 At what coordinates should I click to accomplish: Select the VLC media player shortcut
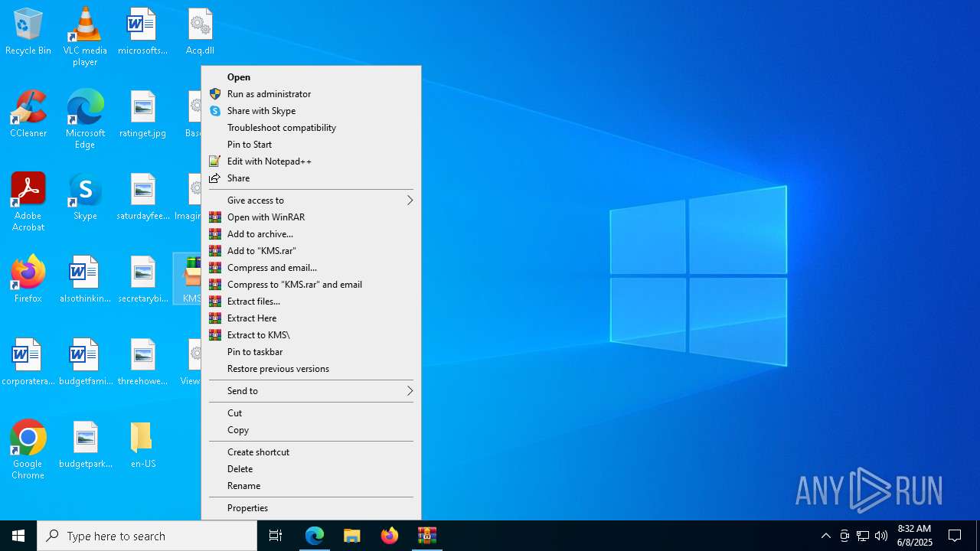point(85,37)
